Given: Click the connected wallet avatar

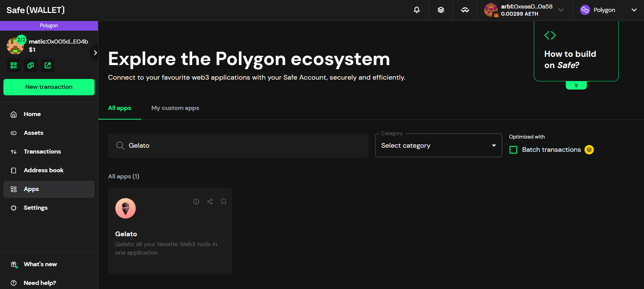Looking at the screenshot, I should pyautogui.click(x=491, y=10).
